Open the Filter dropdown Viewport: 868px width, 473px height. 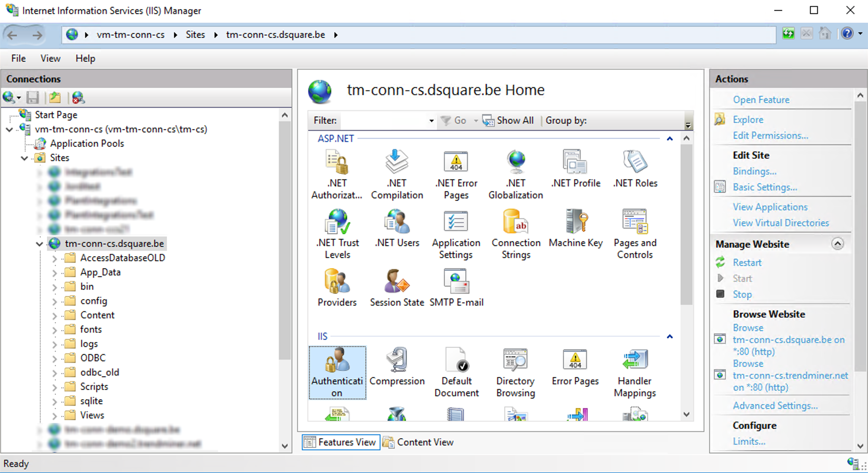click(x=431, y=120)
